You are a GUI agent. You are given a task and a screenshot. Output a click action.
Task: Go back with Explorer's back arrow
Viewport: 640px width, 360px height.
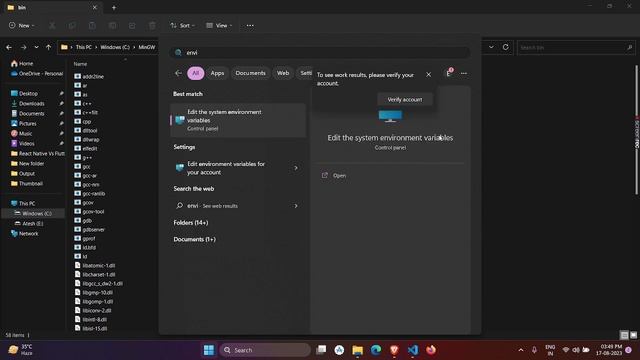[9, 47]
